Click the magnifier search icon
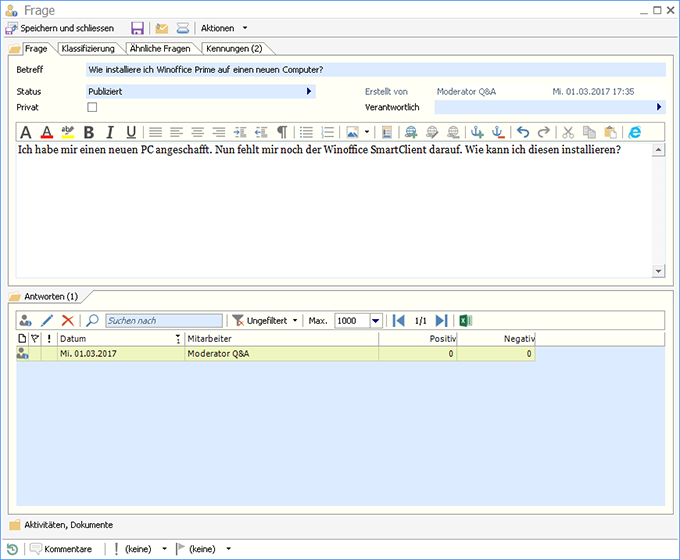This screenshot has height=560, width=680. tap(92, 321)
